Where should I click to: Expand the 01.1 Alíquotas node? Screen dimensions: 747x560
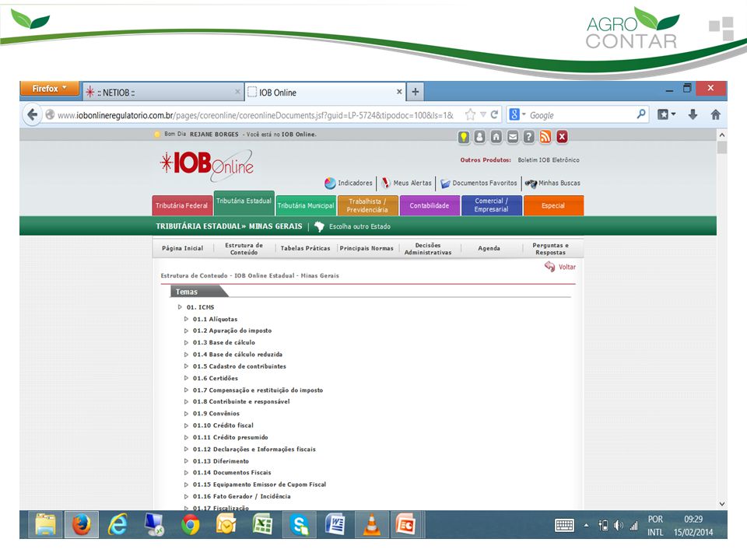click(x=186, y=319)
